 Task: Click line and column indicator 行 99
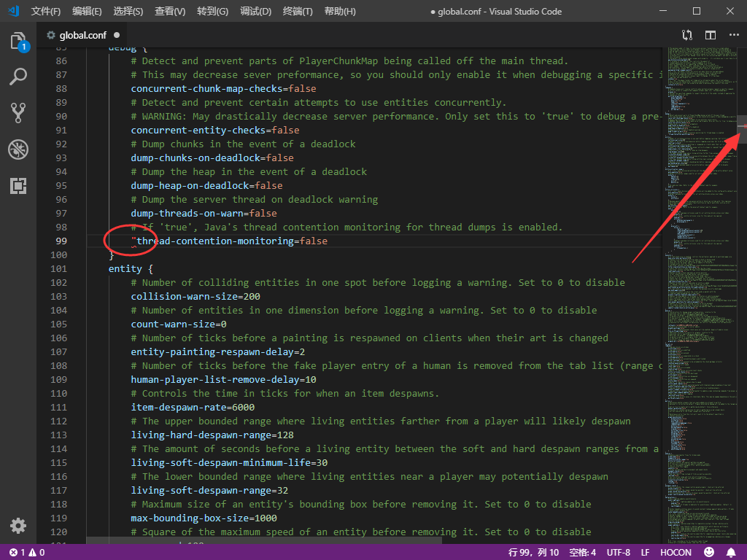tap(534, 552)
